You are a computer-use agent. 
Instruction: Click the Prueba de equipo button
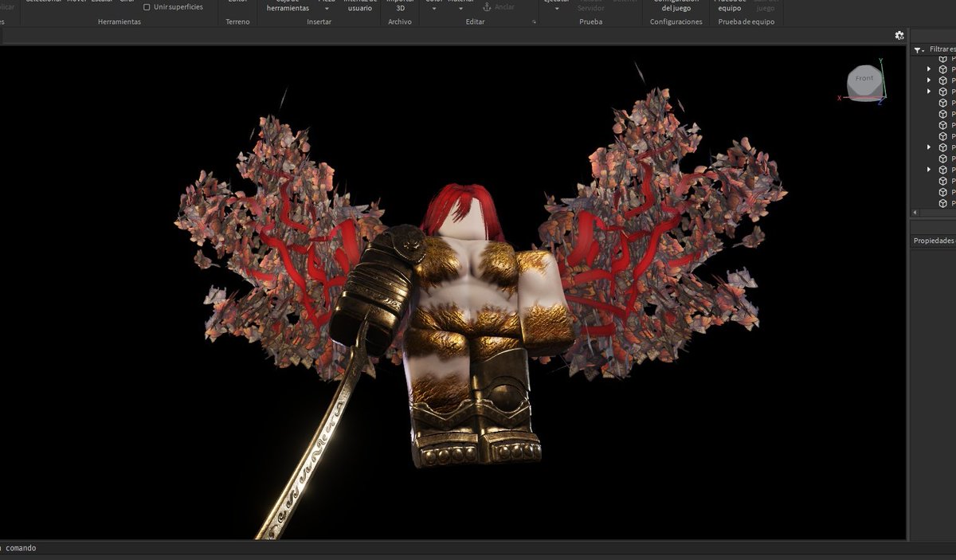coord(729,6)
